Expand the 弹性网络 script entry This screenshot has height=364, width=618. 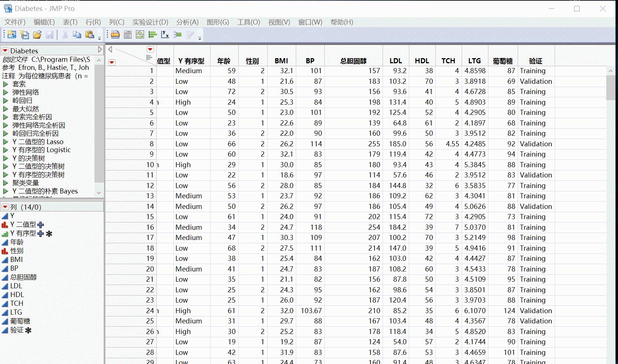5,92
